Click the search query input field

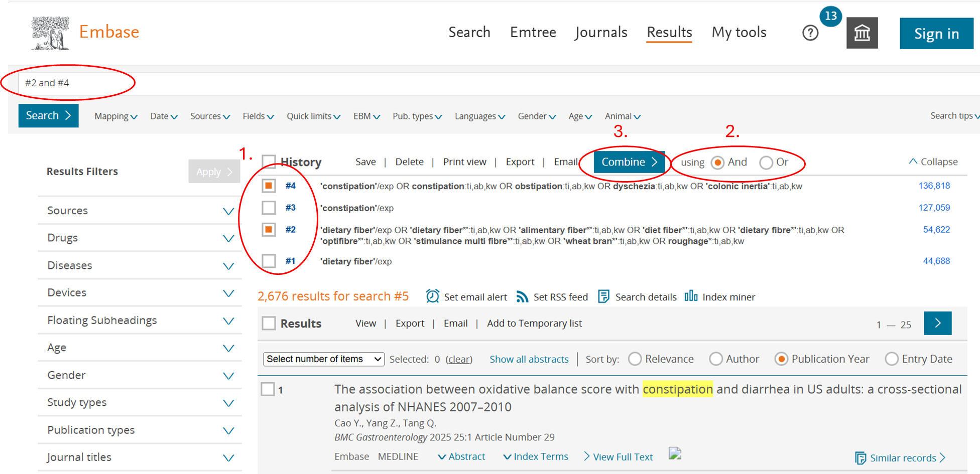point(452,83)
